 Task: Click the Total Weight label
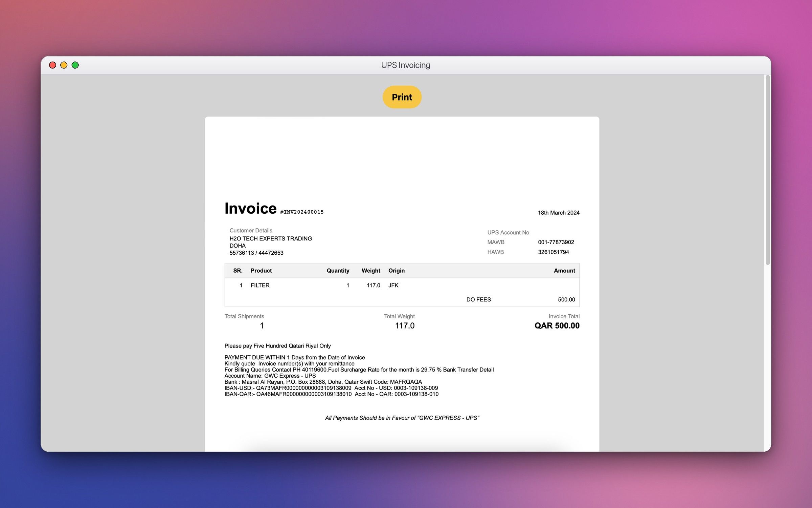[x=399, y=316]
